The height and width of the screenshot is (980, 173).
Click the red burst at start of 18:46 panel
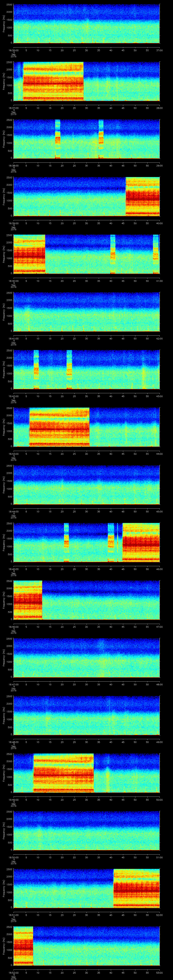click(27, 600)
